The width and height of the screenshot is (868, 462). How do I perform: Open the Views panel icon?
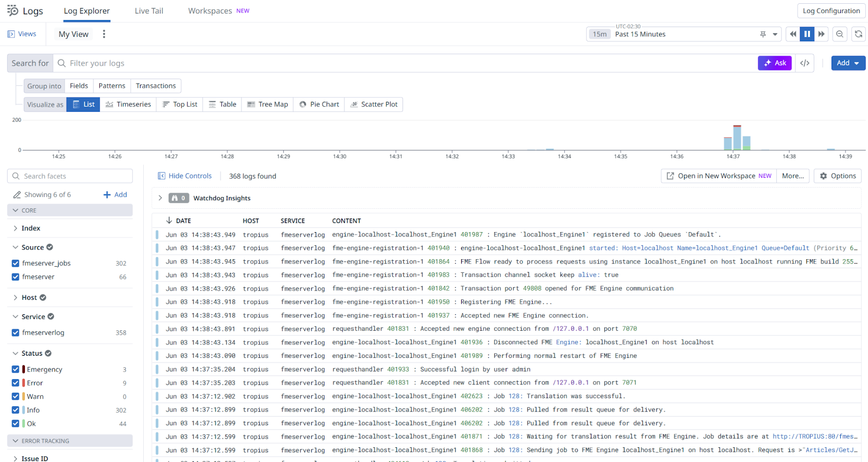[11, 34]
